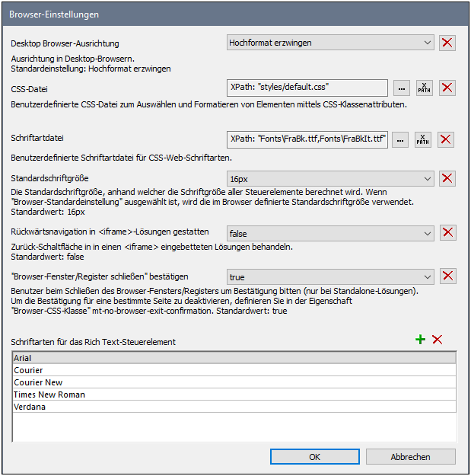The width and height of the screenshot is (471, 476).
Task: Reset the Standardschriftgröße value with red X
Action: [448, 179]
